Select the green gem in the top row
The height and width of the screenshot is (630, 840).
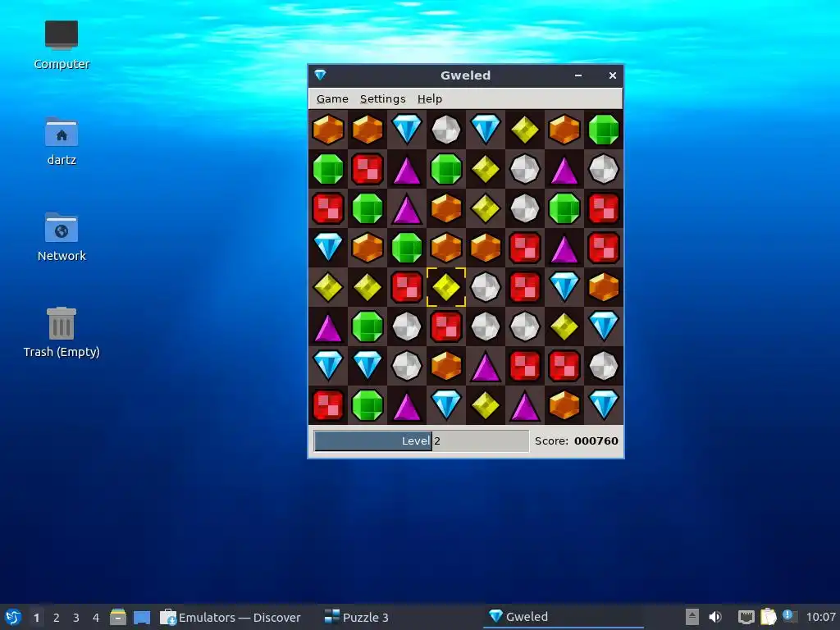604,130
